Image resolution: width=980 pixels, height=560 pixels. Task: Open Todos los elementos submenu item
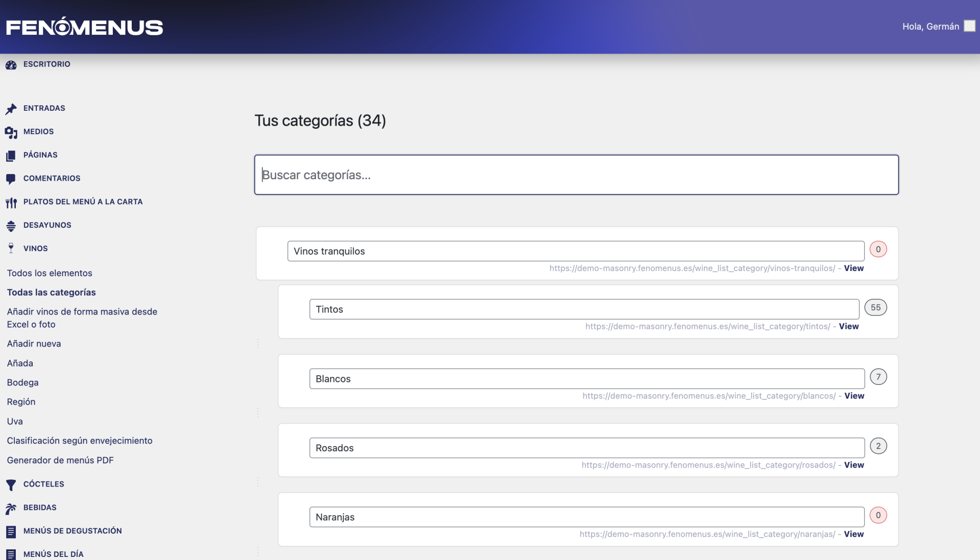click(50, 273)
